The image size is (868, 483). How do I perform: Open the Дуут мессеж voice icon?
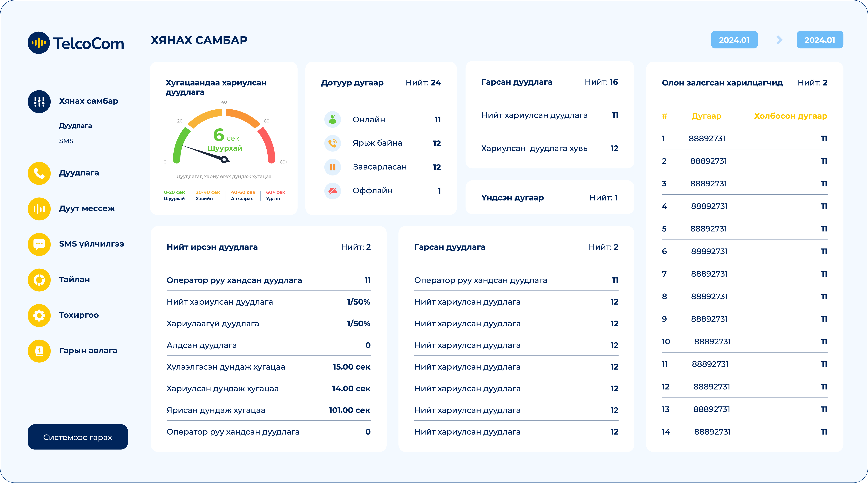tap(39, 209)
